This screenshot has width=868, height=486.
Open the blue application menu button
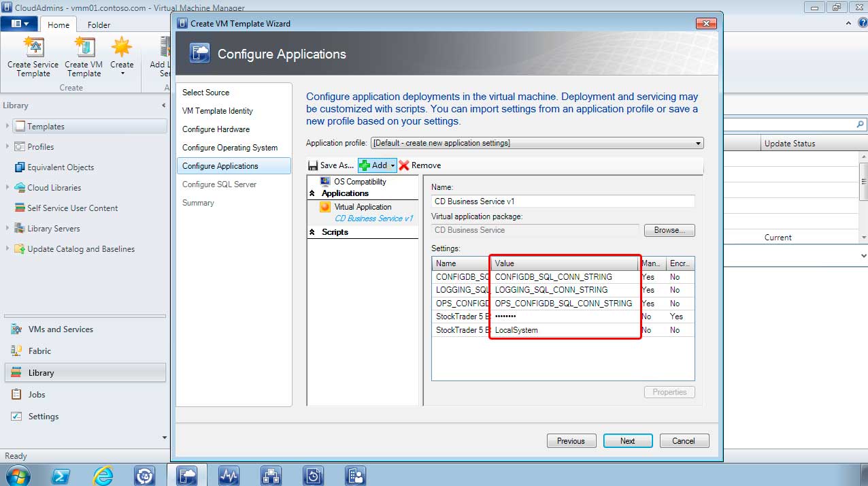coord(20,24)
